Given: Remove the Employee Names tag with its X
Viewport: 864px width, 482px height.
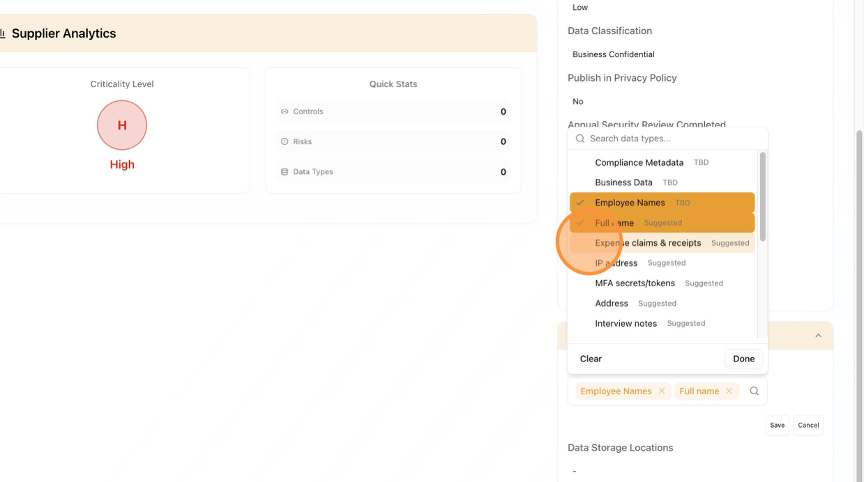Looking at the screenshot, I should click(662, 391).
